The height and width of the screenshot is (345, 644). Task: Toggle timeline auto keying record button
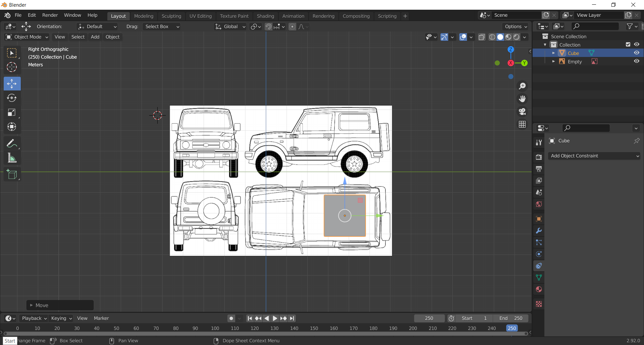[x=231, y=318]
